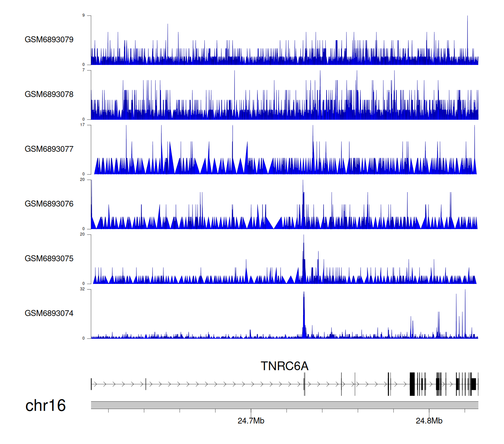The width and height of the screenshot is (504, 444).
Task: Click the gray chromosome ideogram bar
Action: pos(284,405)
